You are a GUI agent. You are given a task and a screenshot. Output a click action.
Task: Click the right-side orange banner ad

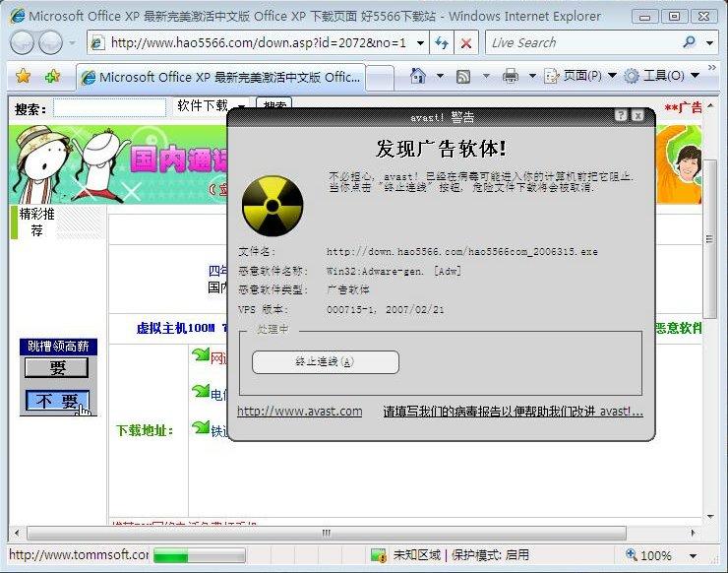coord(679,164)
